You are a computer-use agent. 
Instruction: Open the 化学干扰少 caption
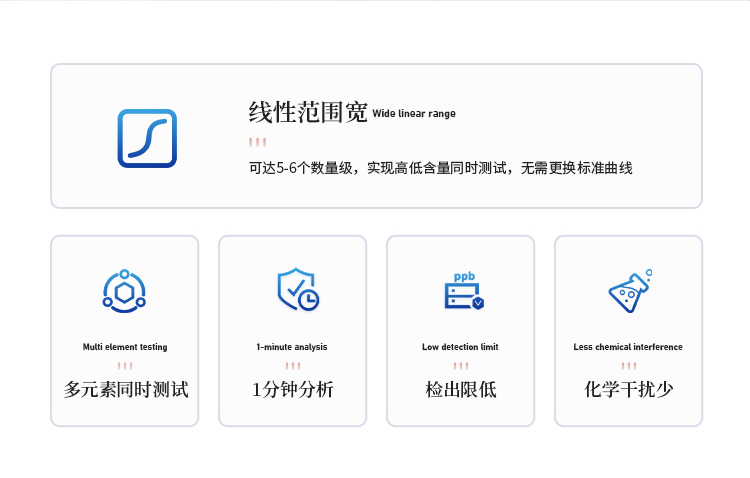pos(628,389)
